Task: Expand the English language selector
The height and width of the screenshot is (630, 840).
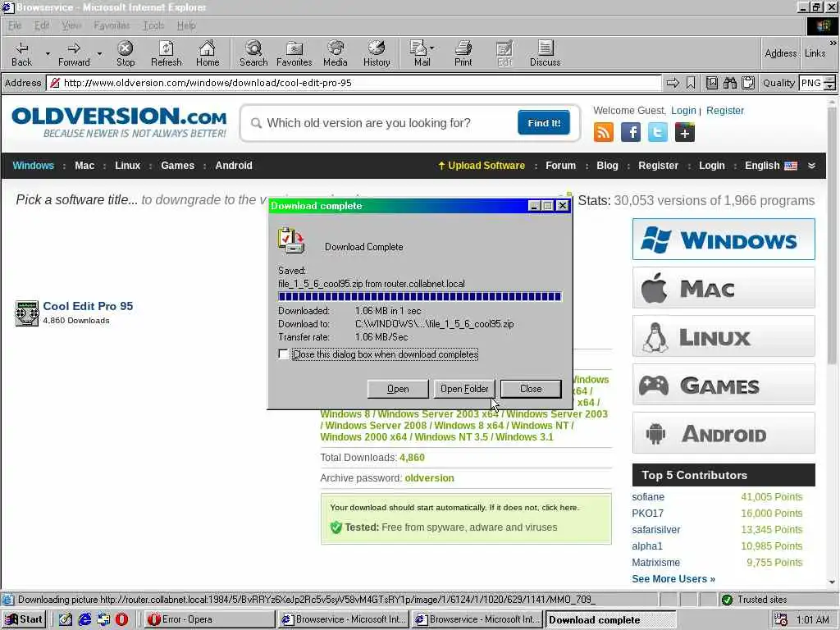Action: [x=771, y=166]
